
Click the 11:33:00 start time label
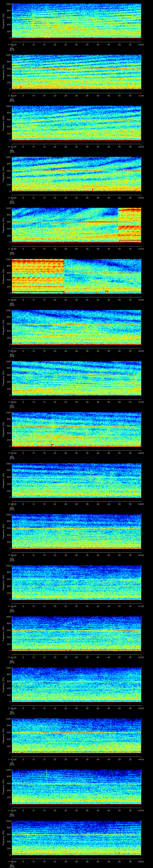12,249
